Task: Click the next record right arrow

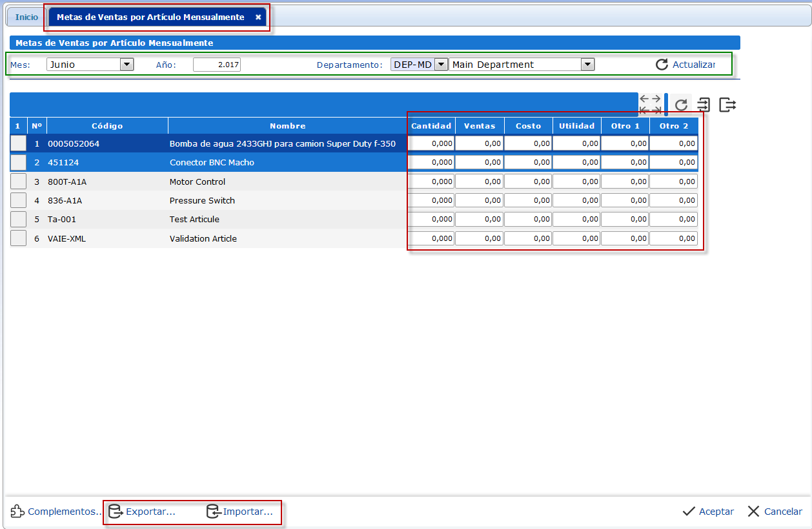Action: pos(656,99)
